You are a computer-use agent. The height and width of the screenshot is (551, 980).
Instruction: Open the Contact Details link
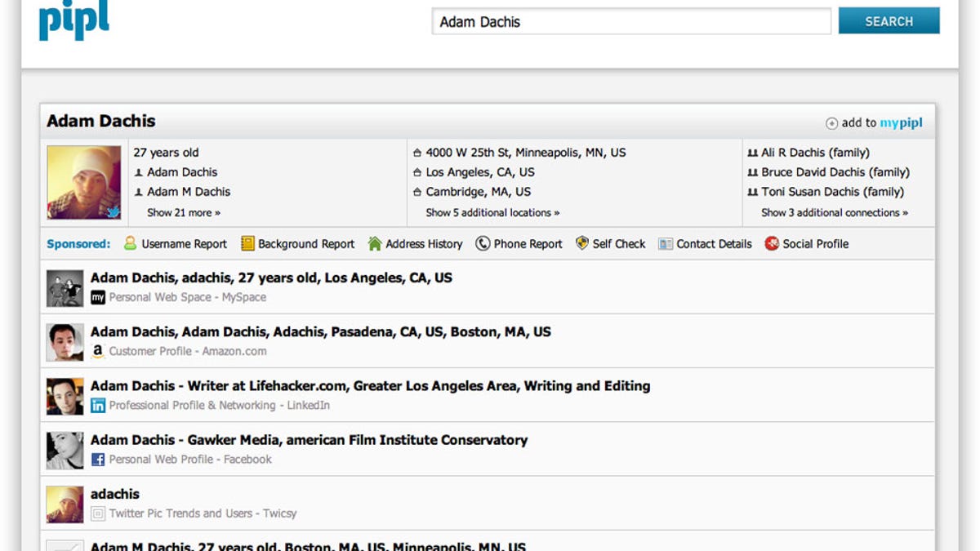(714, 244)
